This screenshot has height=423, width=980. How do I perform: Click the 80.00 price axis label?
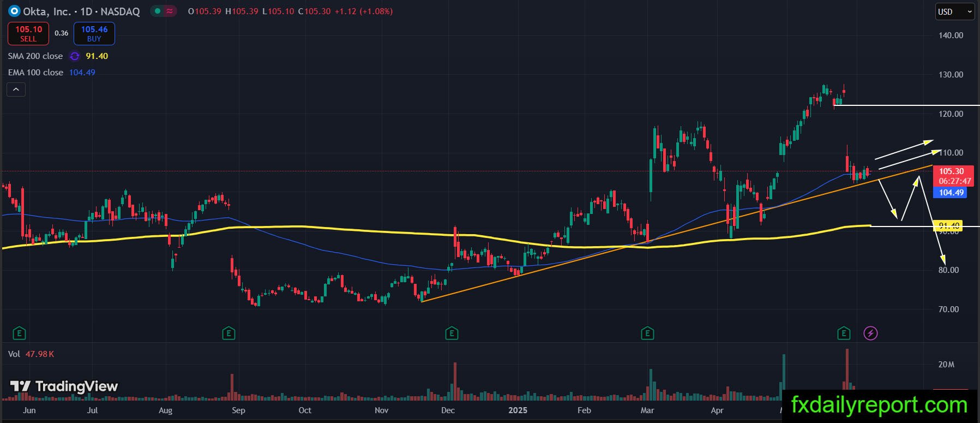coord(948,270)
